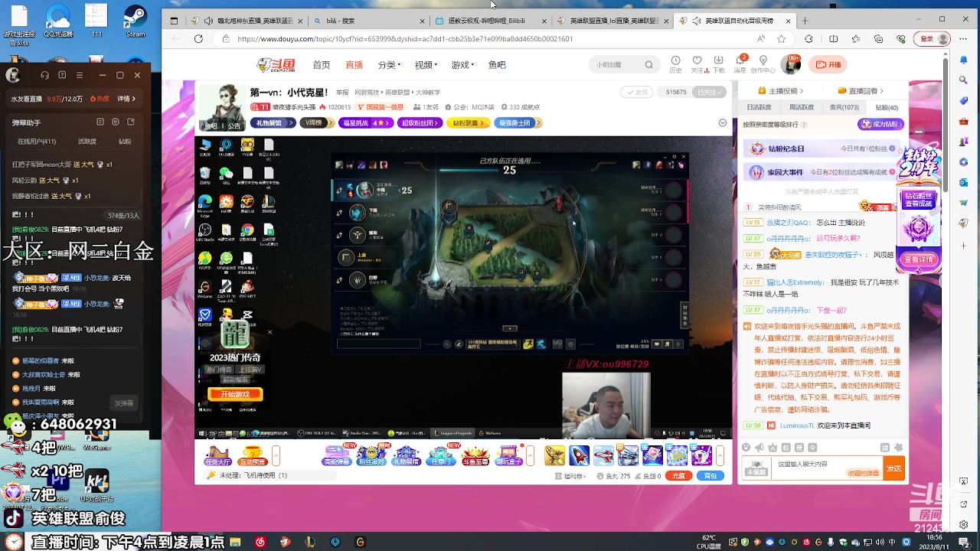This screenshot has width=980, height=551.
Task: Click the 查看详情 button on 钻粉 promo
Action: tap(919, 259)
